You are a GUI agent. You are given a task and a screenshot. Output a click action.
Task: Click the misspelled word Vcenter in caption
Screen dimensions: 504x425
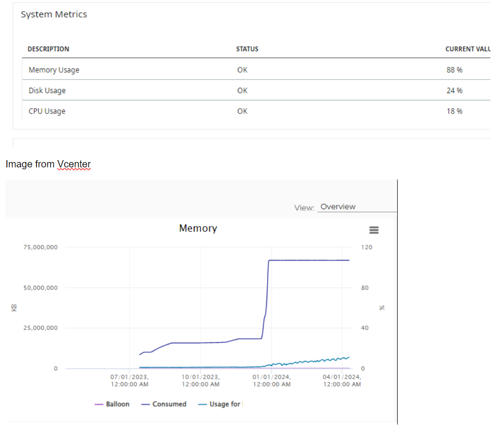tap(74, 164)
